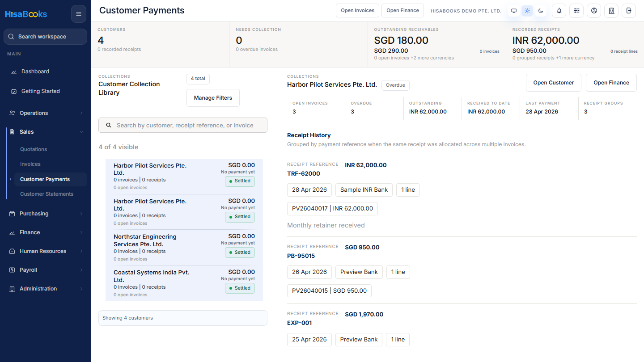Click the 'Sample INR Bank' chip

tap(364, 190)
